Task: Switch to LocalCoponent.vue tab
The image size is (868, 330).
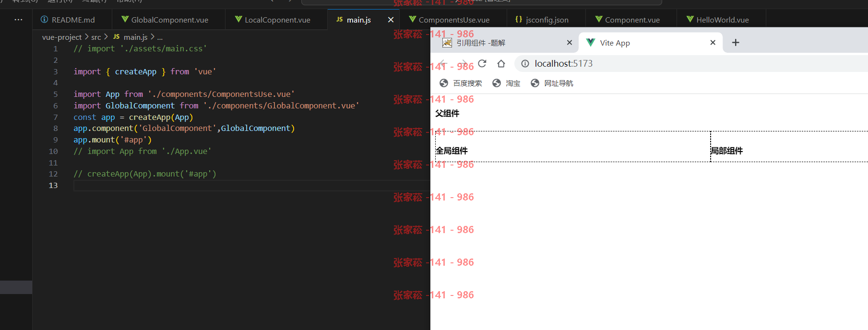Action: point(276,20)
